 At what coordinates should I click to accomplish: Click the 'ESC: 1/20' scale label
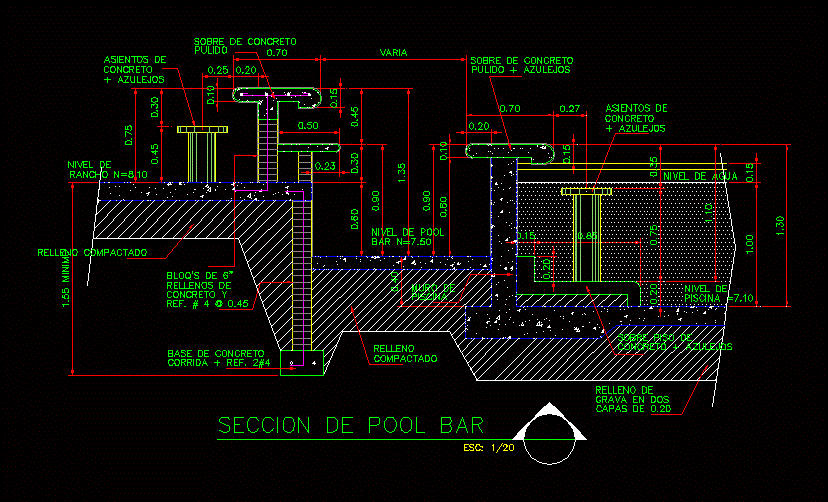pyautogui.click(x=489, y=448)
